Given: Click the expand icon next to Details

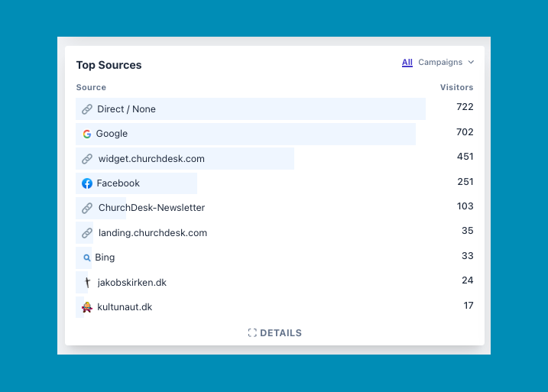Looking at the screenshot, I should tap(252, 333).
